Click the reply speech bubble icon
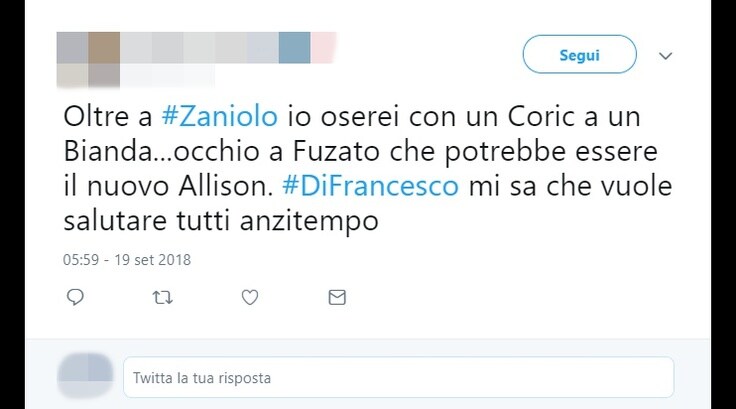The width and height of the screenshot is (736, 409). 75,297
